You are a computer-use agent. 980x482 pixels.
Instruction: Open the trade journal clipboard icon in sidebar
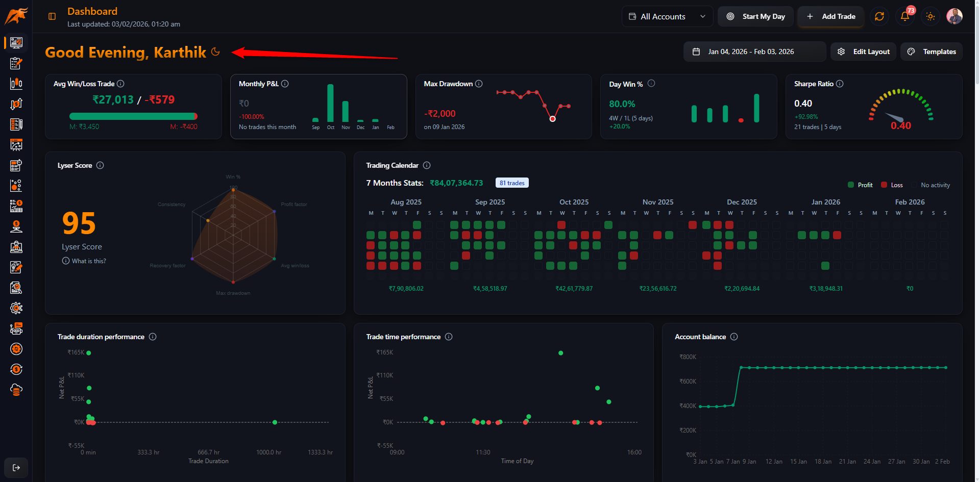[x=16, y=63]
